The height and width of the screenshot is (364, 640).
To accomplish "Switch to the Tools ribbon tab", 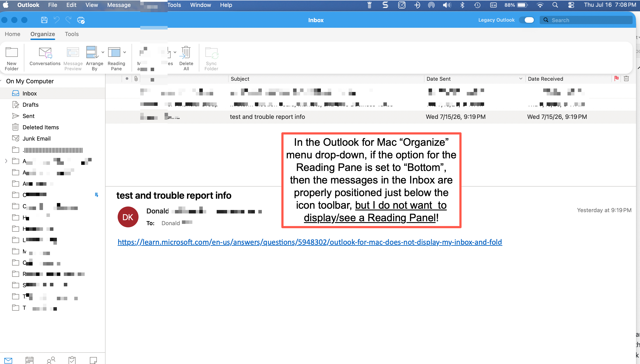I will pyautogui.click(x=72, y=34).
